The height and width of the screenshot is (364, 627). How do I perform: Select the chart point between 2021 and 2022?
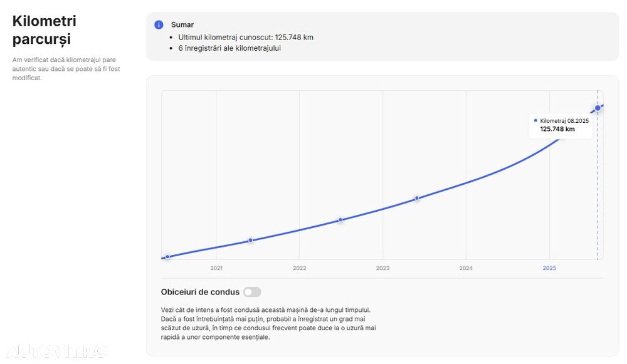250,240
